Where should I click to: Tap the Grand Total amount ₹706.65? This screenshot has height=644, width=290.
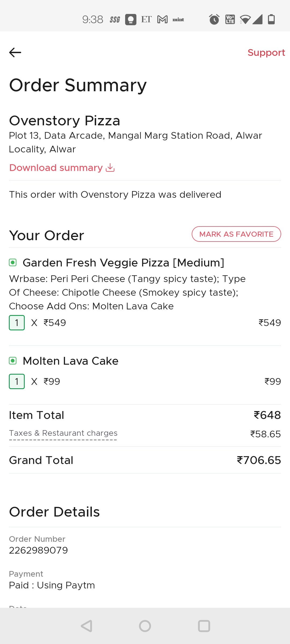(x=259, y=460)
